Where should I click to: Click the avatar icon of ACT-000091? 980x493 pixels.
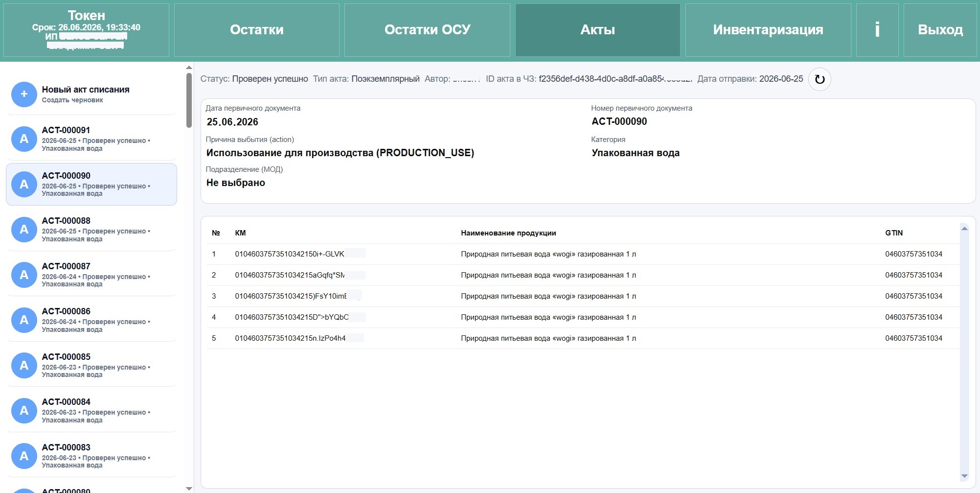(x=24, y=139)
